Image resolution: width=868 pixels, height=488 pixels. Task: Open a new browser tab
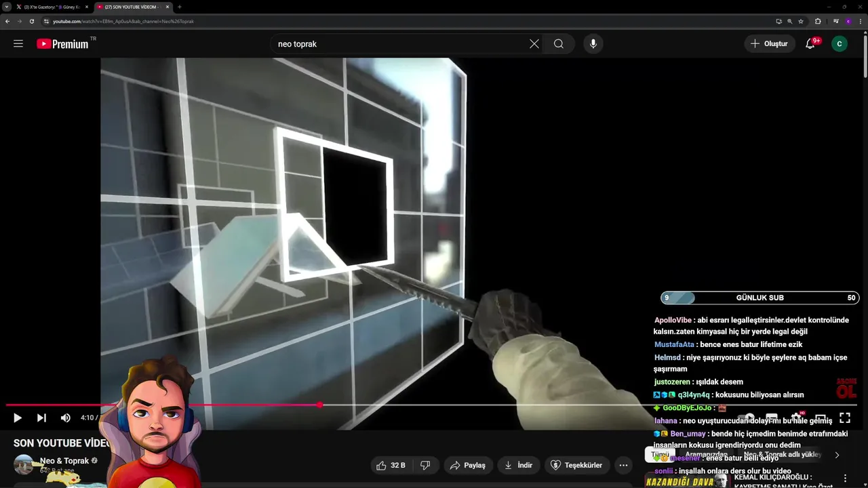point(180,7)
